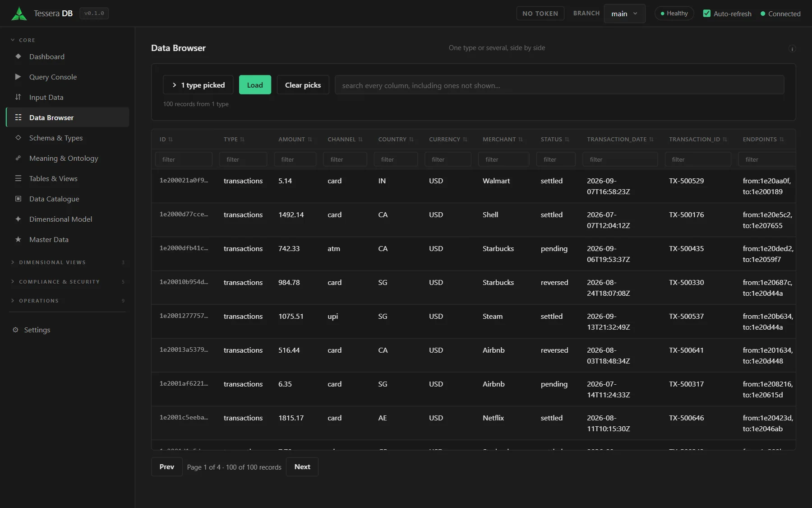The height and width of the screenshot is (508, 812).
Task: Click the Prev page button
Action: [166, 467]
